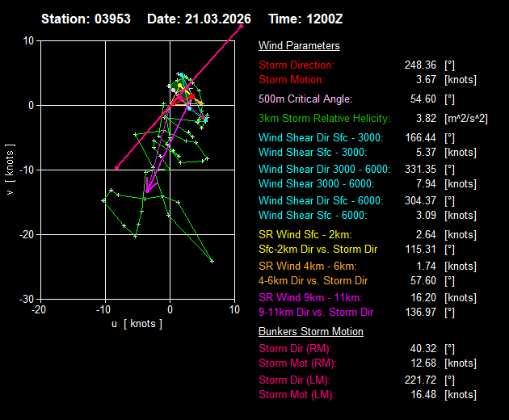Click the magenta arrow tip on the hodograph
Screen dimensions: 509x420
click(147, 192)
